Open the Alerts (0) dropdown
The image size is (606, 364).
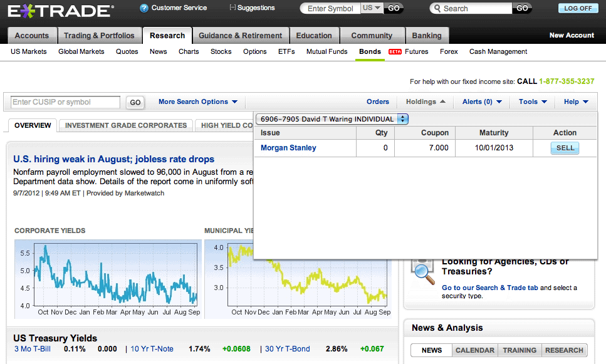point(482,101)
